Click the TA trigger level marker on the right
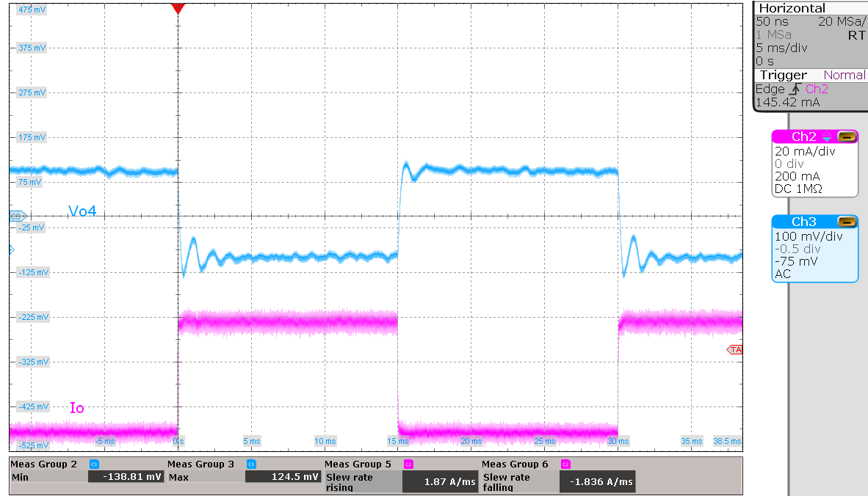 click(x=735, y=349)
